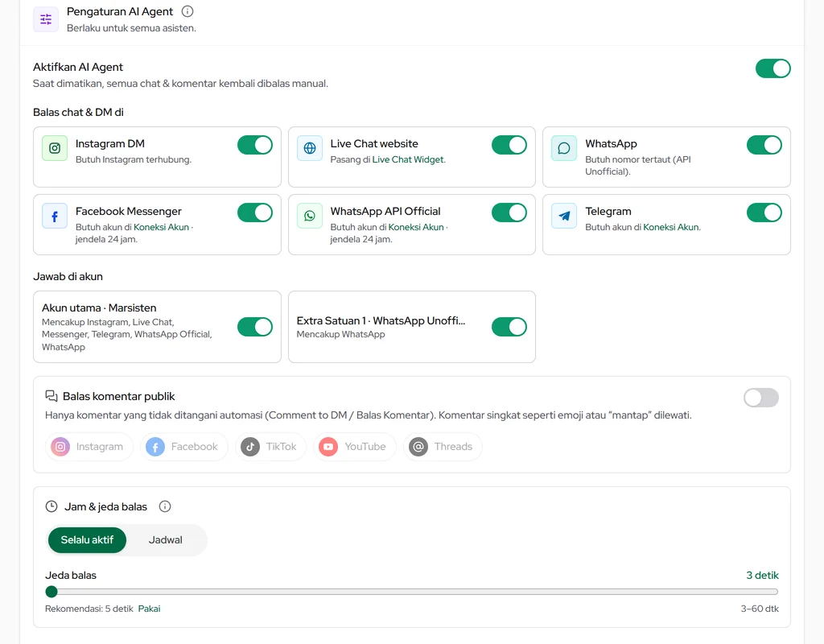Click the Balas komentar publik chat icon

point(51,396)
